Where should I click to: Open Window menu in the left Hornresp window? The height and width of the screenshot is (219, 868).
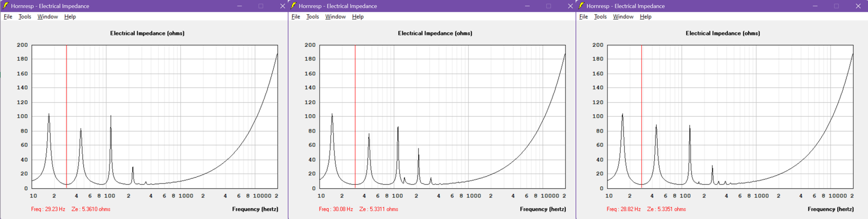point(47,17)
